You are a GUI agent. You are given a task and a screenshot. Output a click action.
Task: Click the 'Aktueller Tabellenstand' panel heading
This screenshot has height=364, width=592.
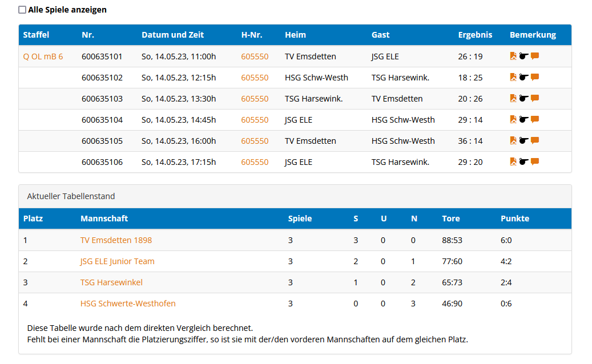tap(71, 196)
